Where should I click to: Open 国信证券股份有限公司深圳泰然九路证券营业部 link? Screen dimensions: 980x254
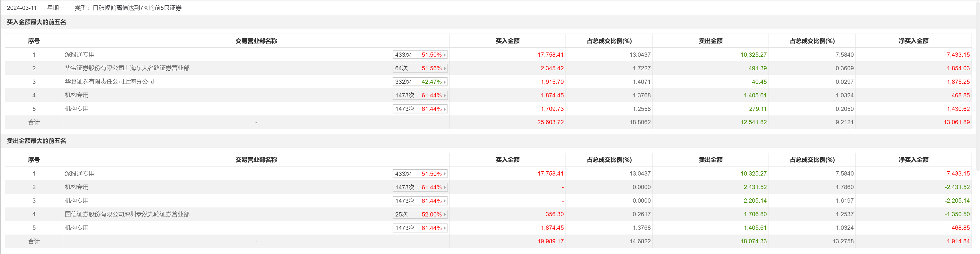tap(127, 214)
